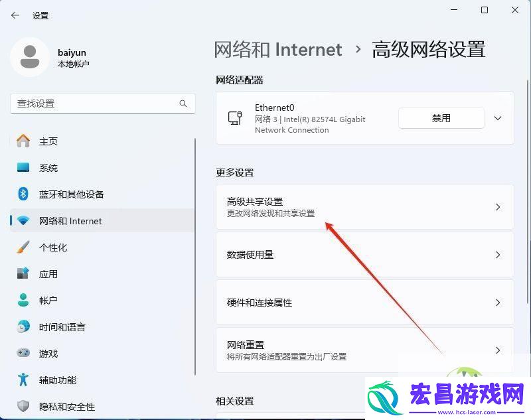Open 数据使用量 option
Image resolution: width=531 pixels, height=420 pixels.
click(364, 255)
